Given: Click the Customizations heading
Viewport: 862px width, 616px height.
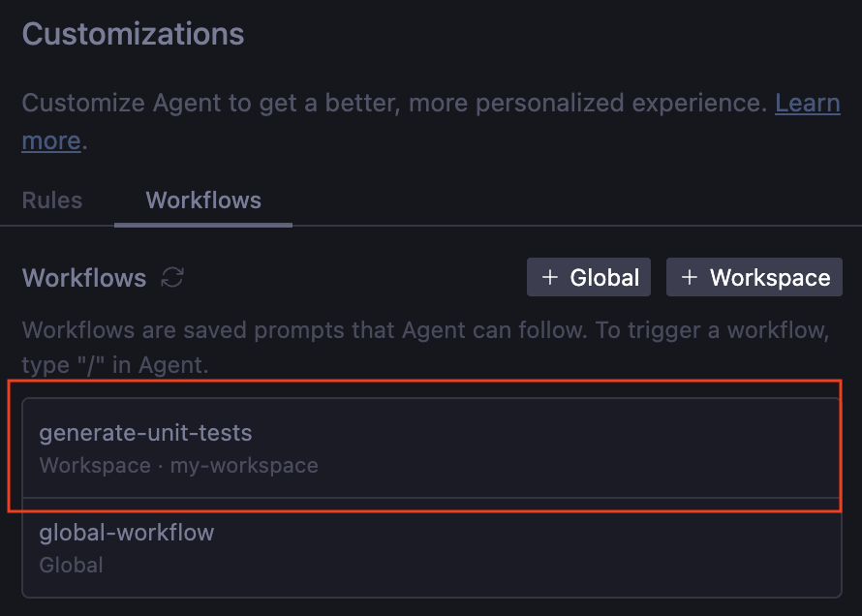Looking at the screenshot, I should click(133, 35).
